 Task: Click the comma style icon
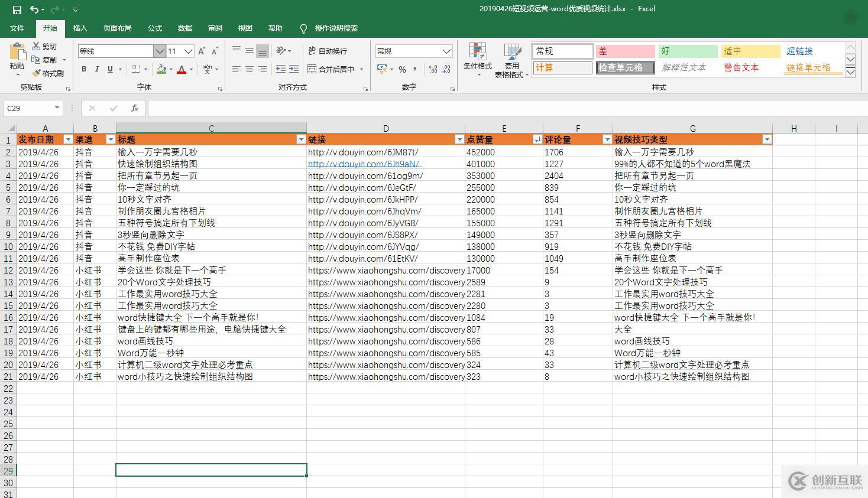tap(415, 69)
